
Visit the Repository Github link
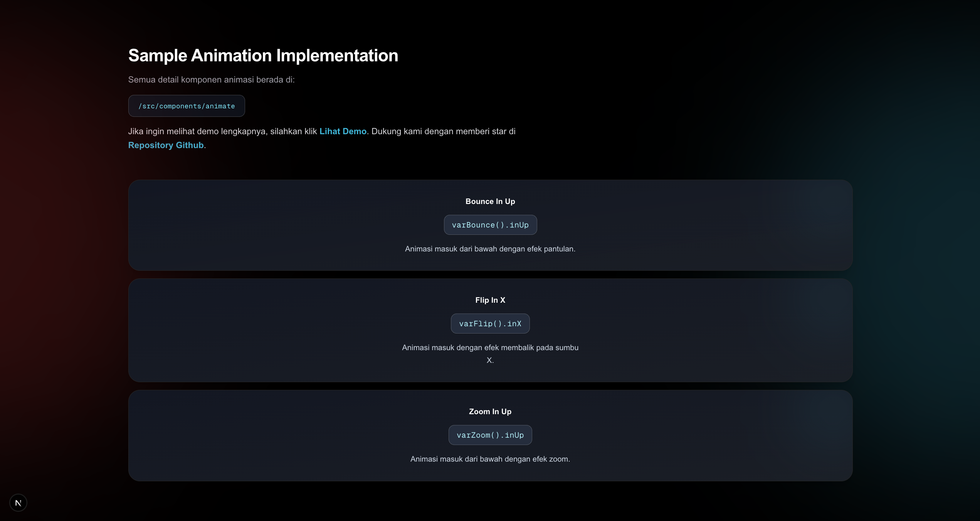(166, 145)
